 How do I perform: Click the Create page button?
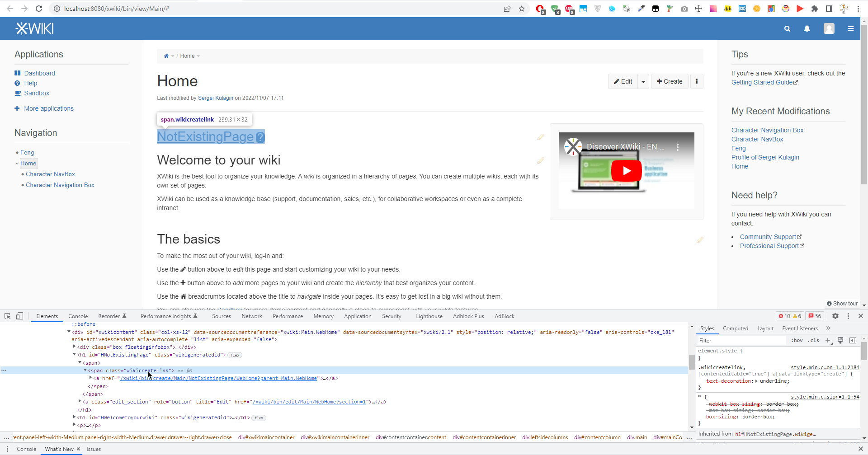(670, 81)
